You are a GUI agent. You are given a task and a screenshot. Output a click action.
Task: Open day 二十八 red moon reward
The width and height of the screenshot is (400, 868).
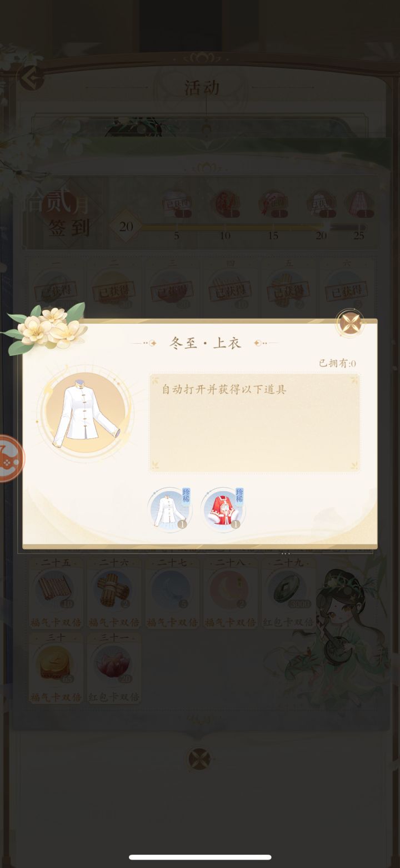(229, 593)
